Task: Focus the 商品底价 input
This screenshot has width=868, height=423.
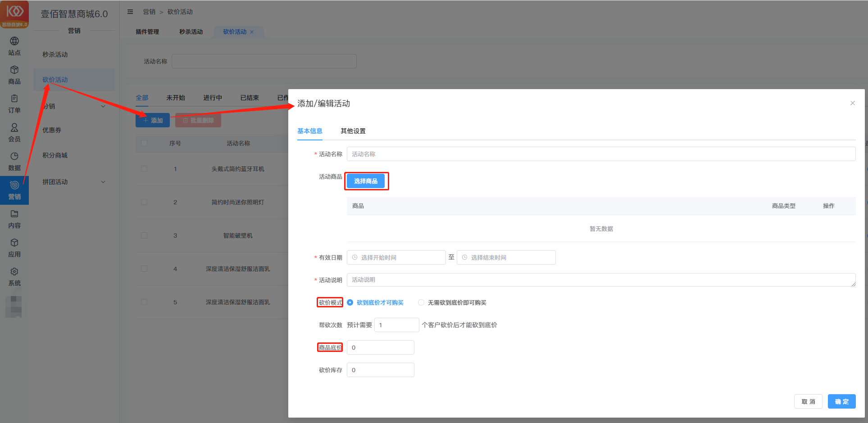Action: (380, 347)
